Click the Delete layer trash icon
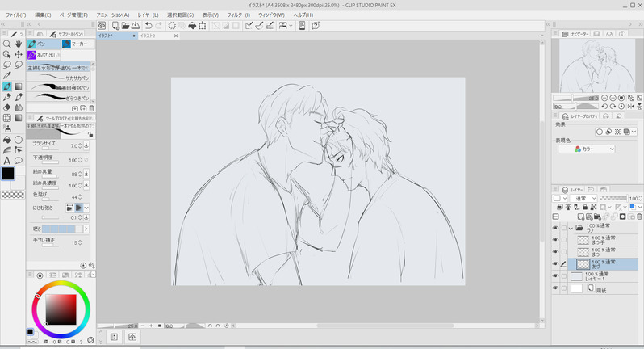The image size is (644, 349). [x=639, y=217]
